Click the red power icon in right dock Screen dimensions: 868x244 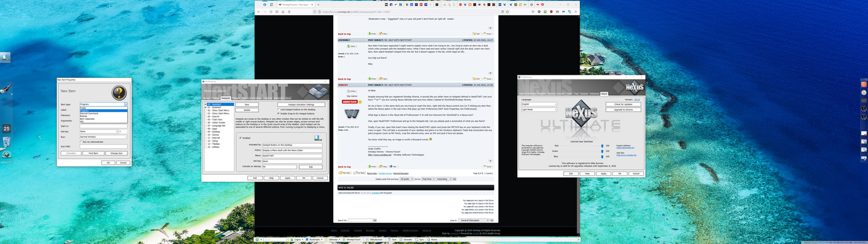(x=863, y=85)
